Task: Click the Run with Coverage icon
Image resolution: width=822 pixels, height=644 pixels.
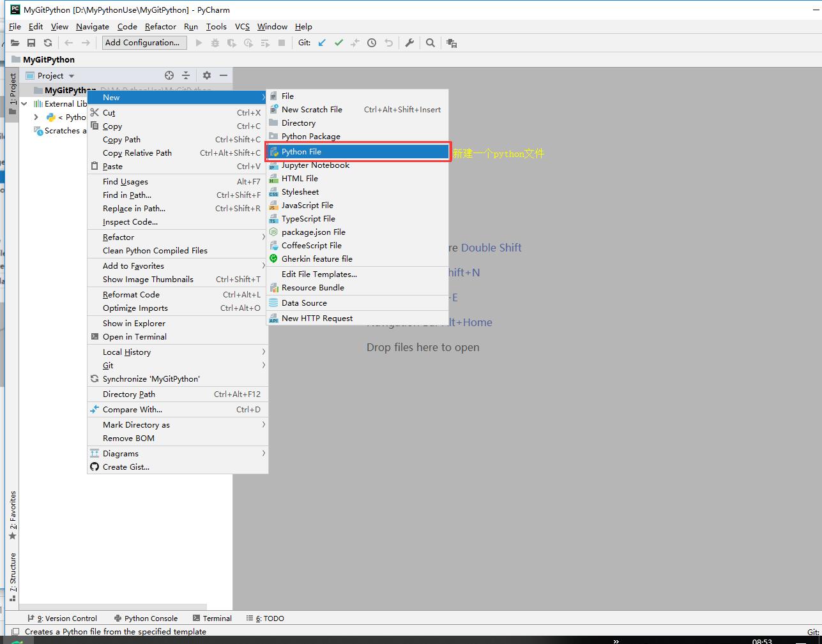Action: [x=232, y=43]
